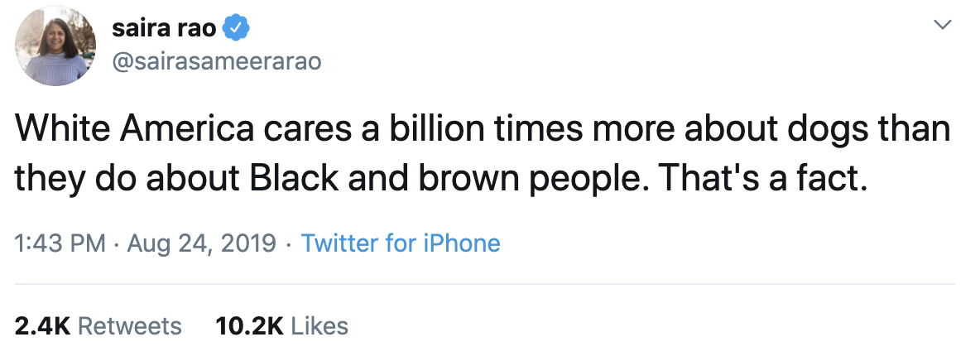980x361 pixels.
Task: Open the "Likes" label
Action: click(320, 325)
